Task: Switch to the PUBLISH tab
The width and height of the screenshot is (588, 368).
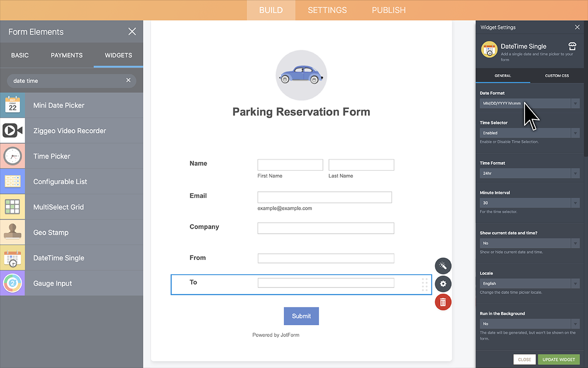Action: tap(388, 10)
